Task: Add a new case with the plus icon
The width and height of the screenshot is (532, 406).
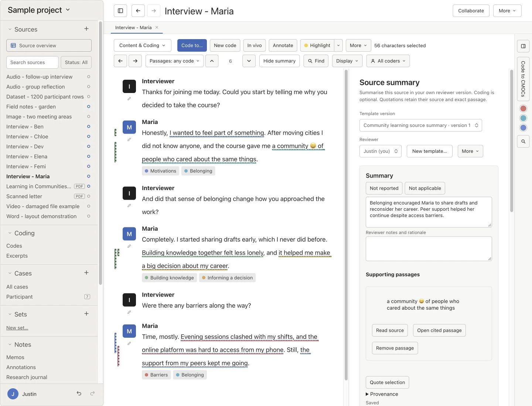Action: (x=86, y=273)
